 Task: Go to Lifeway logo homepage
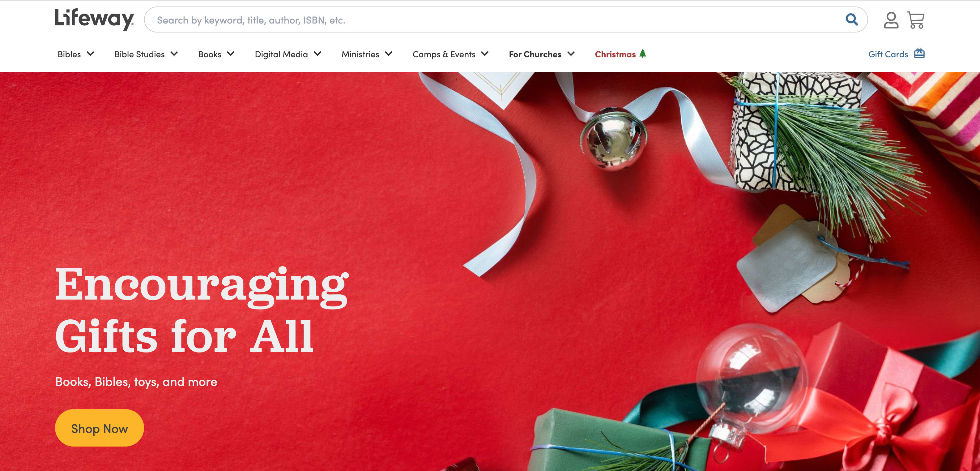click(x=94, y=19)
